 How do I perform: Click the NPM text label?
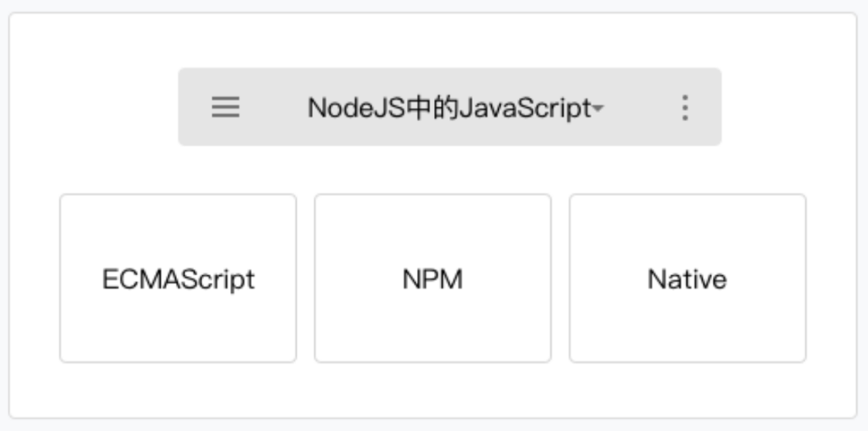[432, 279]
